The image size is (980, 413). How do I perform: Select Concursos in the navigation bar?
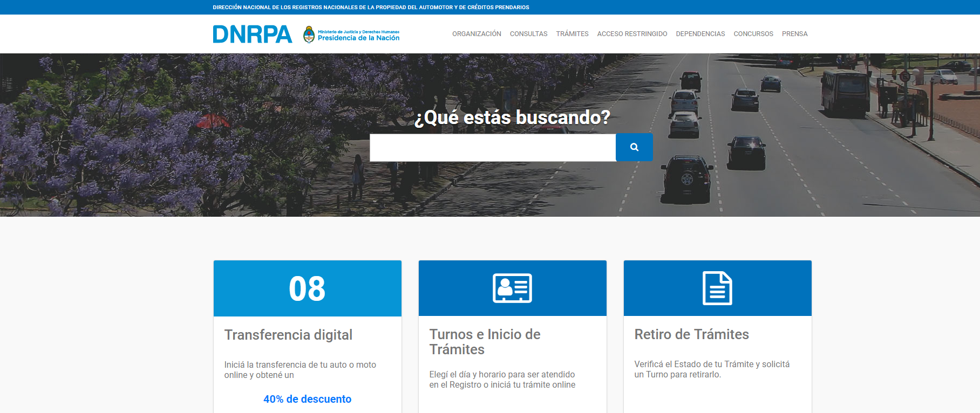[x=753, y=34]
